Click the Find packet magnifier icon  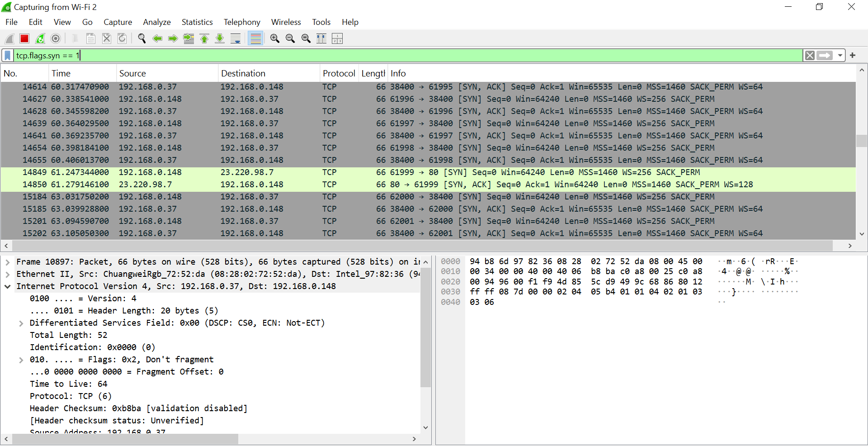142,39
